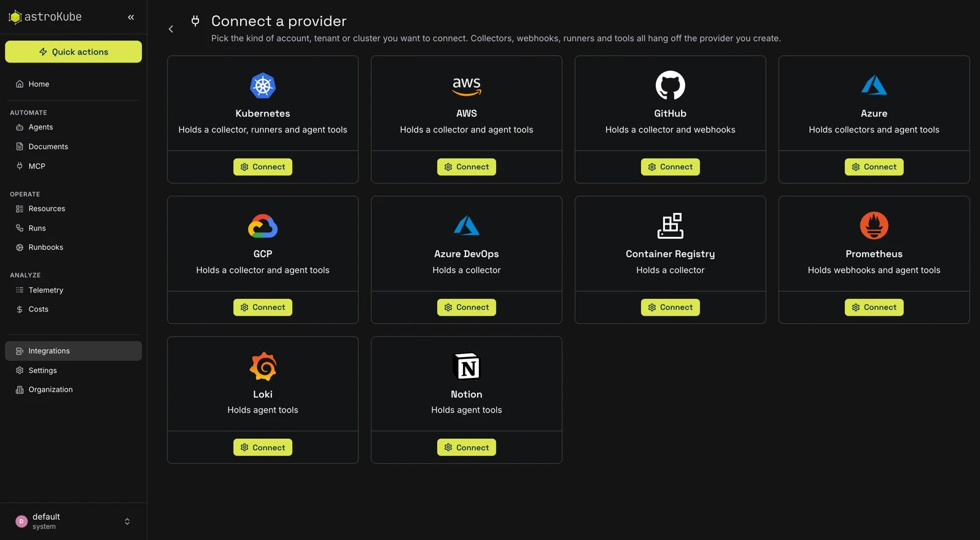Connect the Azure provider
980x540 pixels.
point(874,167)
